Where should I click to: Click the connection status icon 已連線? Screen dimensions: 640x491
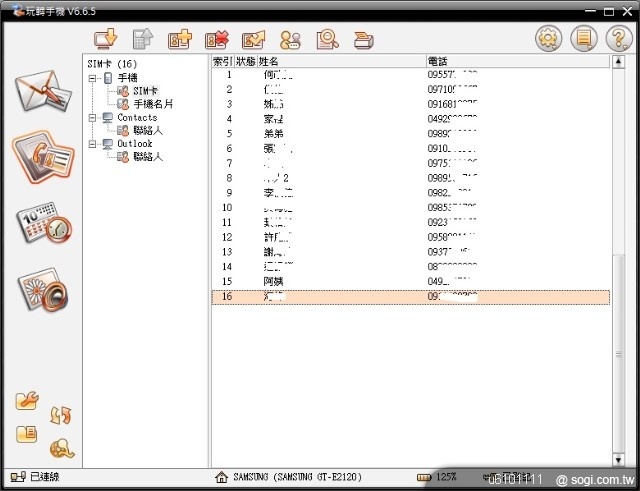coord(18,477)
